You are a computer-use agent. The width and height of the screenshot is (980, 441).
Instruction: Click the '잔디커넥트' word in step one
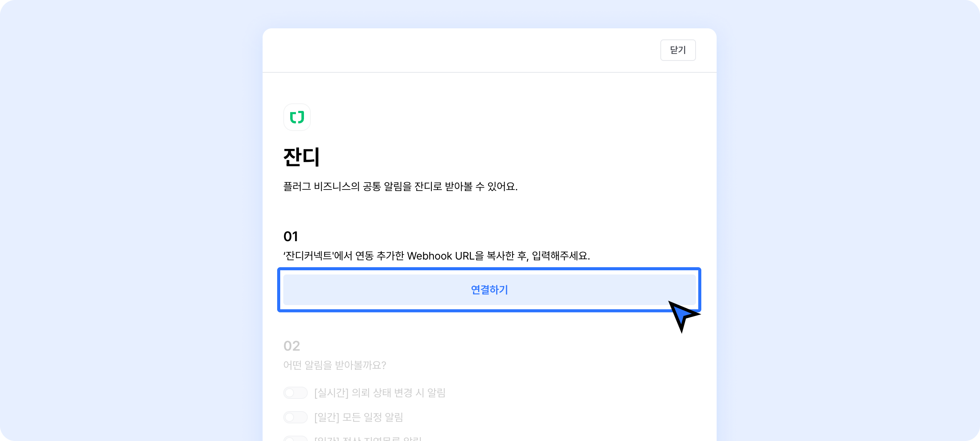tap(309, 256)
